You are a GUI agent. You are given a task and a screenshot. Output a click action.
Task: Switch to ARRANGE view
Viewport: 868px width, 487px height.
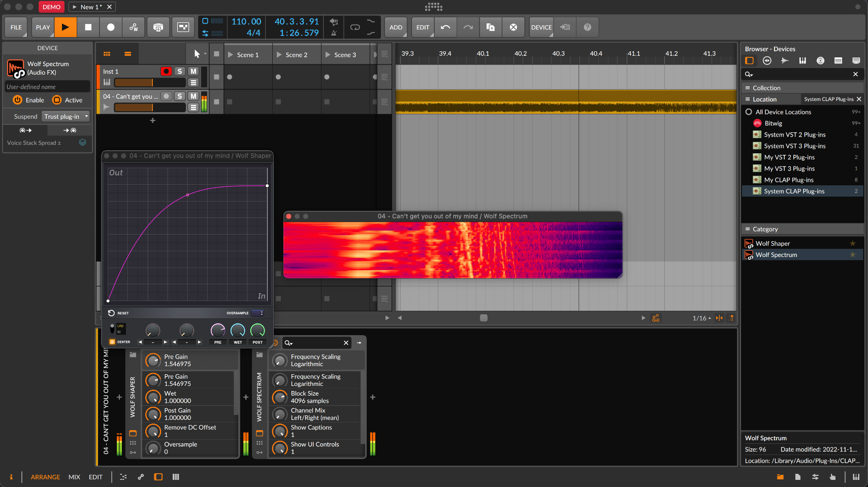pyautogui.click(x=45, y=477)
